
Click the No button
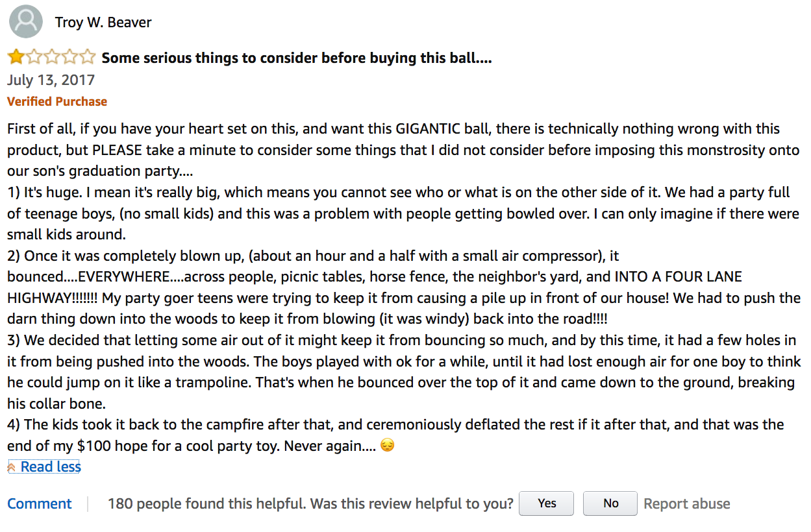click(x=610, y=503)
